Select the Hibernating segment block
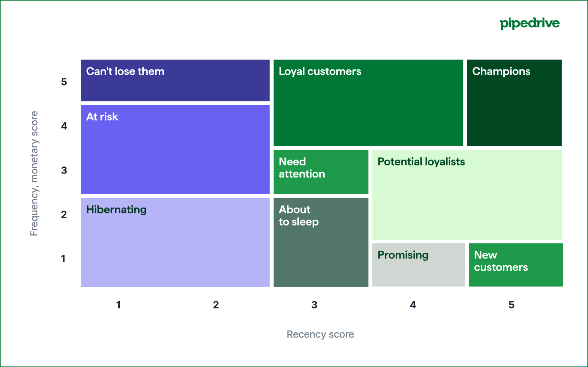Image resolution: width=588 pixels, height=367 pixels. (175, 242)
